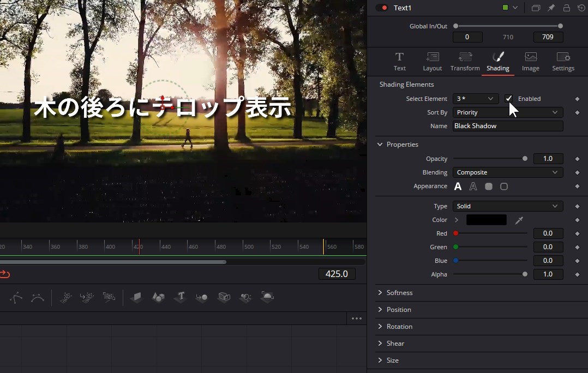Image resolution: width=588 pixels, height=373 pixels.
Task: Pick a color with the eyedropper
Action: pyautogui.click(x=519, y=220)
